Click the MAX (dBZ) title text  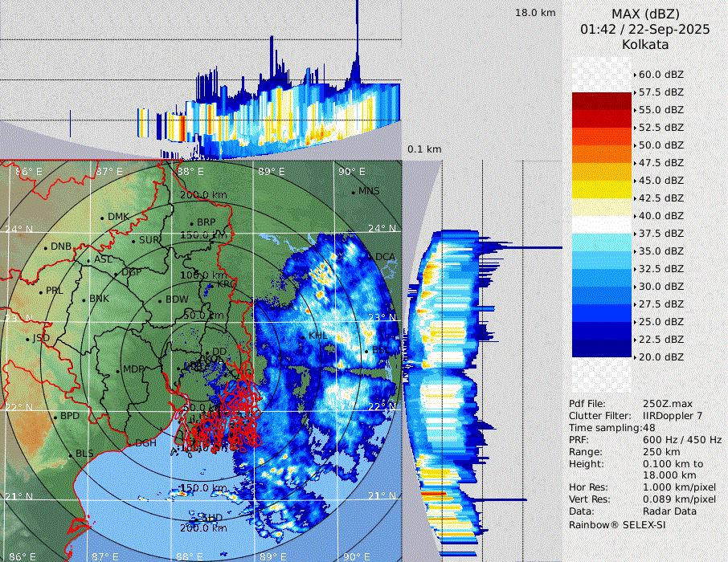(645, 14)
